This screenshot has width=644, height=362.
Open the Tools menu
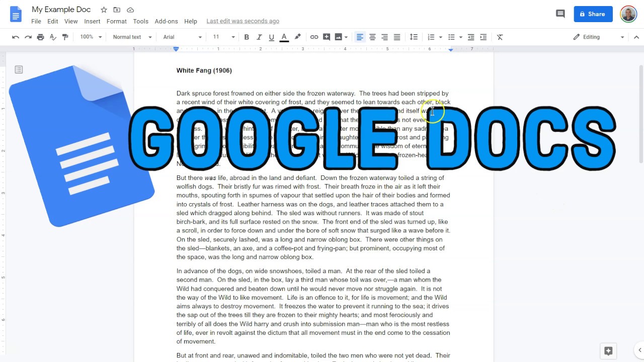point(140,21)
